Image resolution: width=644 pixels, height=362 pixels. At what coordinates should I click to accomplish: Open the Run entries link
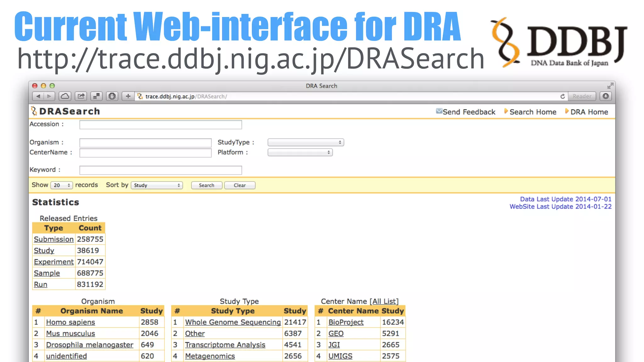coord(41,284)
